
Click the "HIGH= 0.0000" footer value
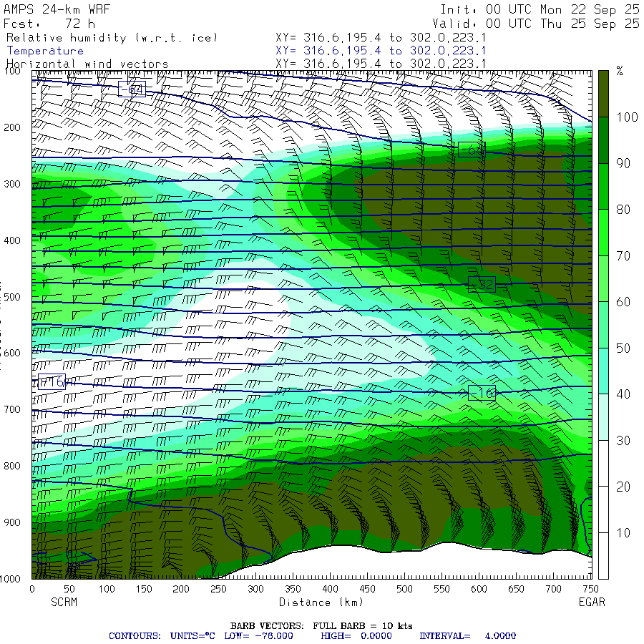click(356, 636)
